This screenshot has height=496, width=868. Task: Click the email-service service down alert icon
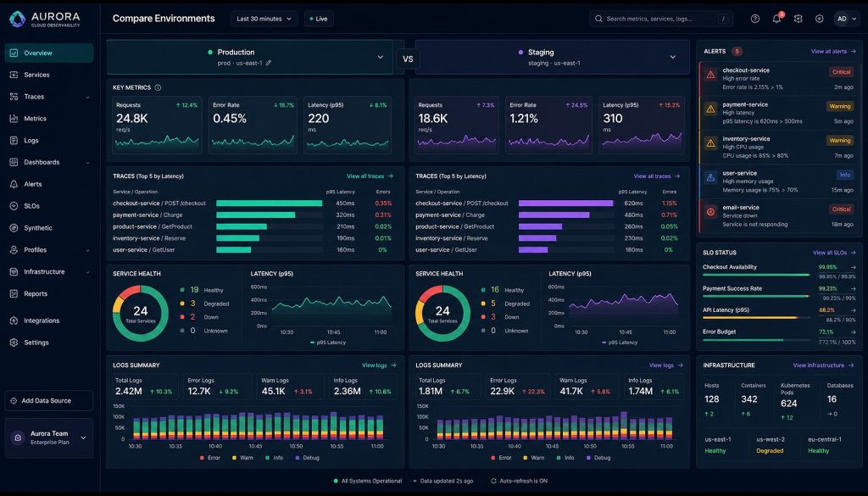(710, 211)
